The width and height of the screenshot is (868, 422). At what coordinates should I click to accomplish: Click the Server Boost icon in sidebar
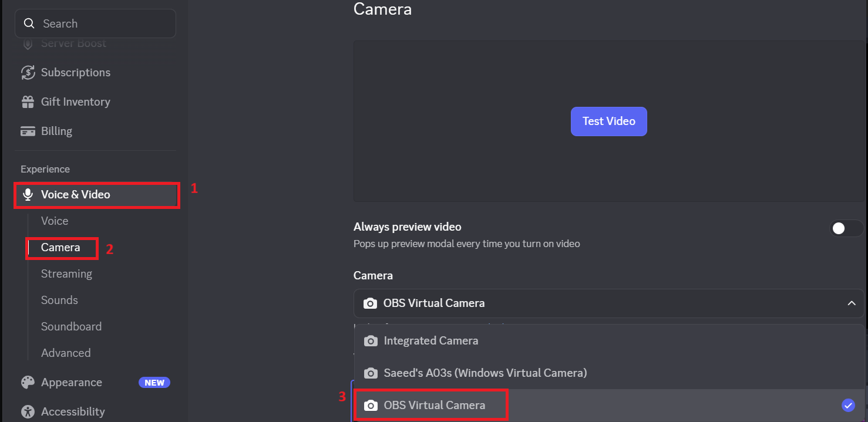click(28, 43)
